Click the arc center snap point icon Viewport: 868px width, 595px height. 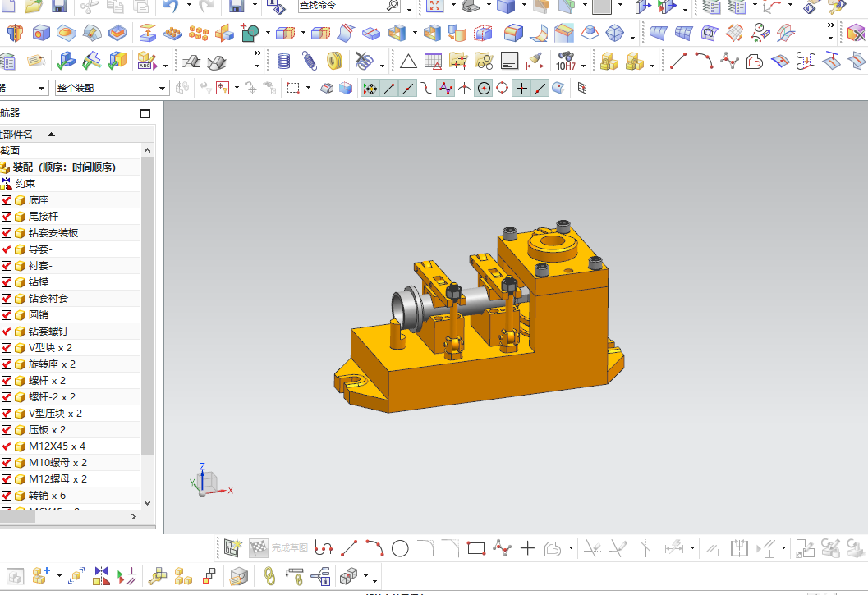pos(484,88)
